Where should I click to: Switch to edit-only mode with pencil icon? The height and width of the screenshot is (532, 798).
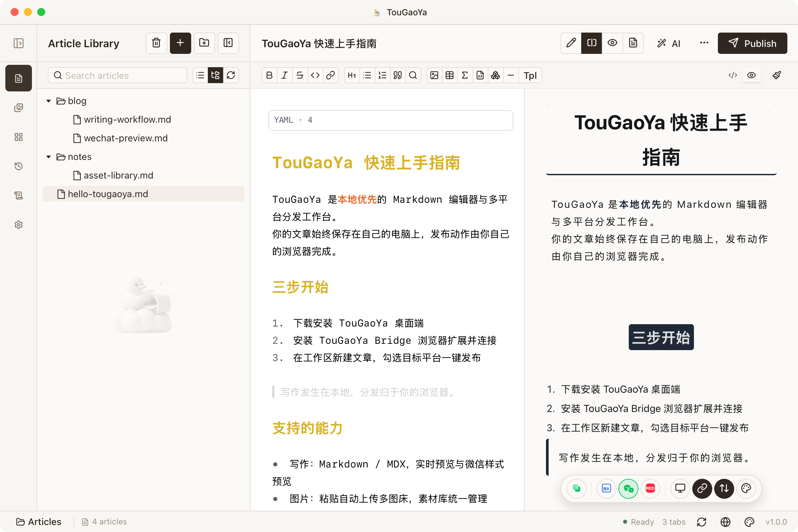[571, 43]
